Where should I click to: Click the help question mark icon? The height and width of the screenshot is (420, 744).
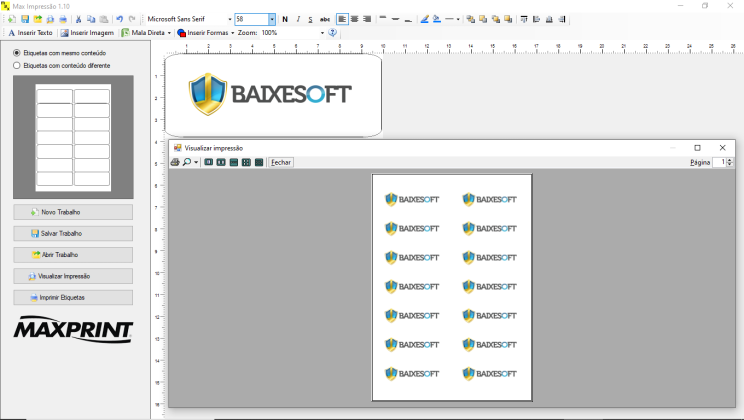[333, 33]
